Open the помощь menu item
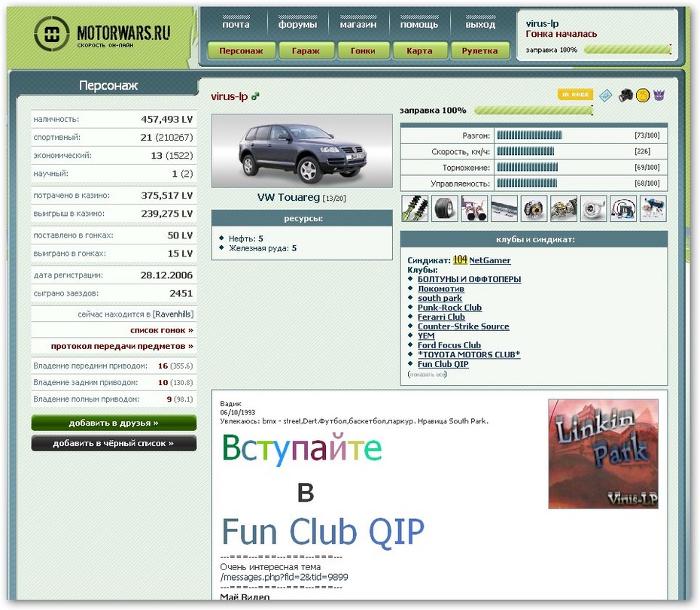 click(x=419, y=24)
